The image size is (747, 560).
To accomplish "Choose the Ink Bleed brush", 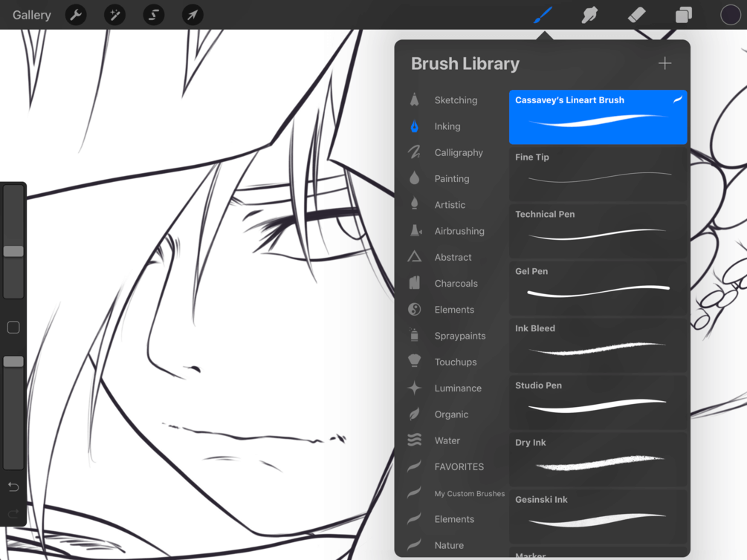I will pyautogui.click(x=598, y=345).
